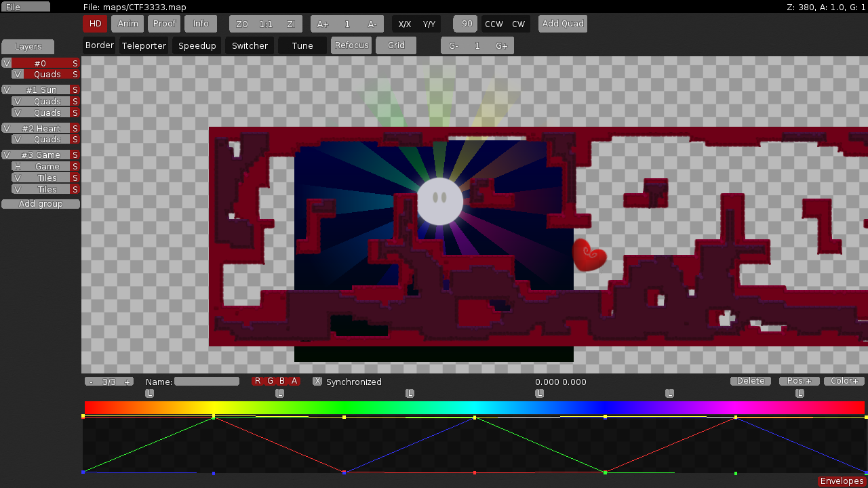The image size is (868, 488).
Task: Reset zoom with the 1:1 control
Action: coord(266,23)
